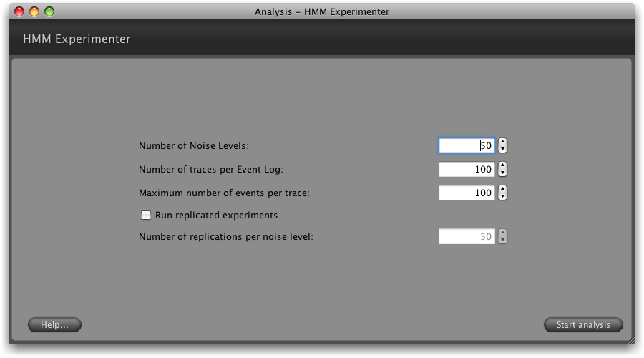Open the Help... dialog
Viewport: 644px width, 358px height.
54,325
